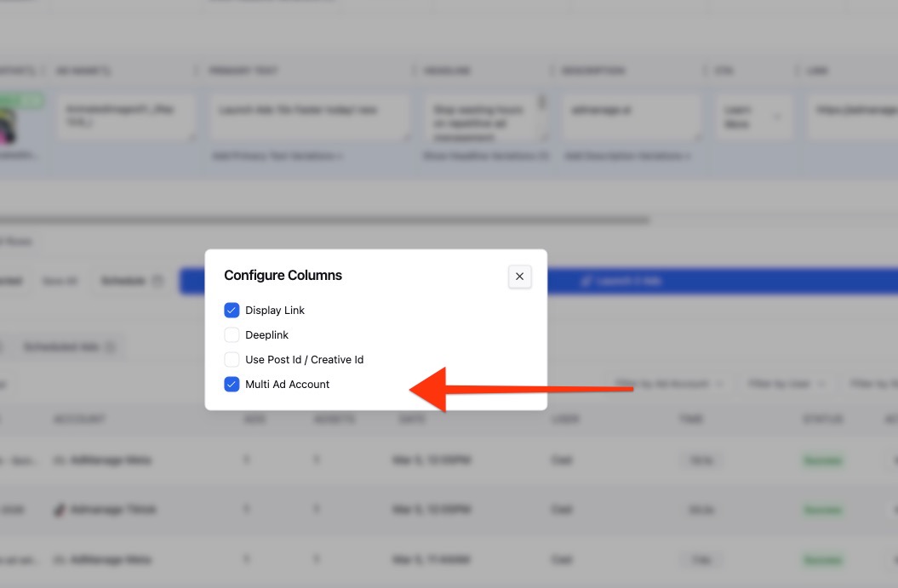
Task: Check Use Post Id / Creative Id
Action: [232, 360]
